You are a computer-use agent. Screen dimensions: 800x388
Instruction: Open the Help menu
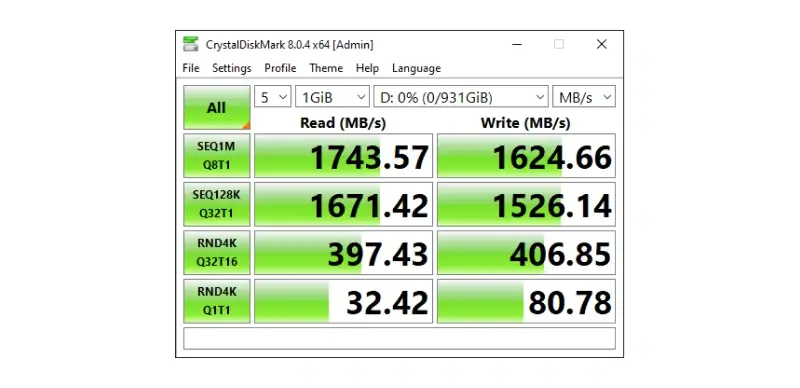pyautogui.click(x=367, y=68)
